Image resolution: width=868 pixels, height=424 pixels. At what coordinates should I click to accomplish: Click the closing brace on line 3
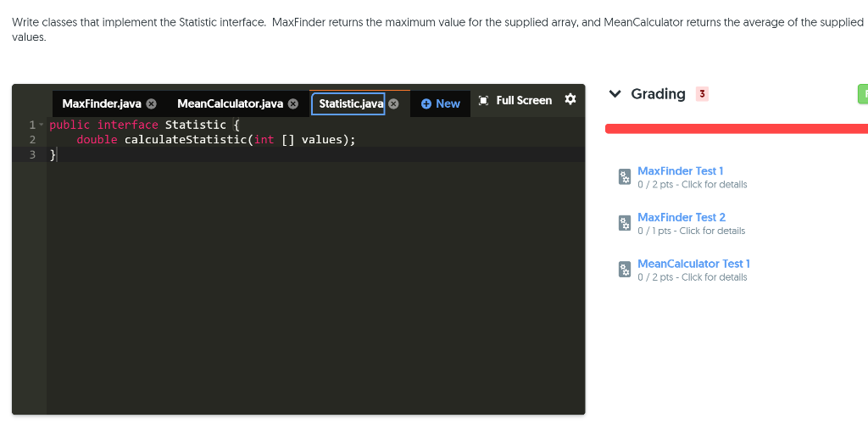(53, 155)
